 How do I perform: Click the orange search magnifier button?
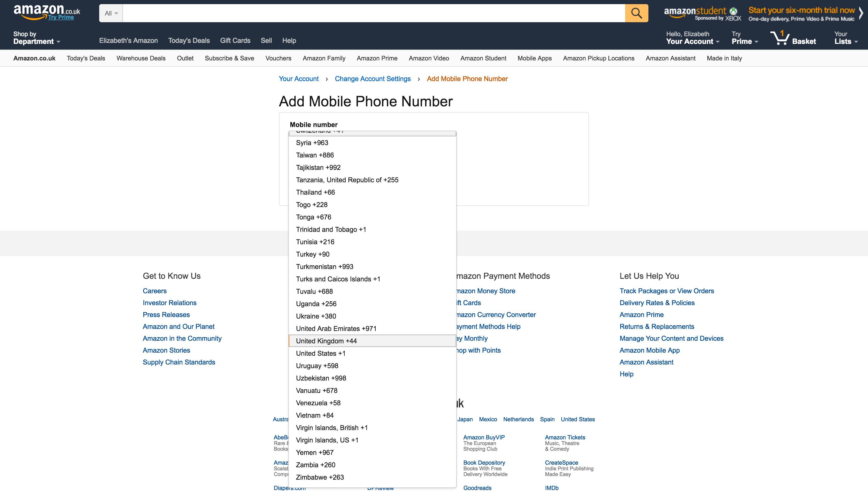pyautogui.click(x=636, y=13)
